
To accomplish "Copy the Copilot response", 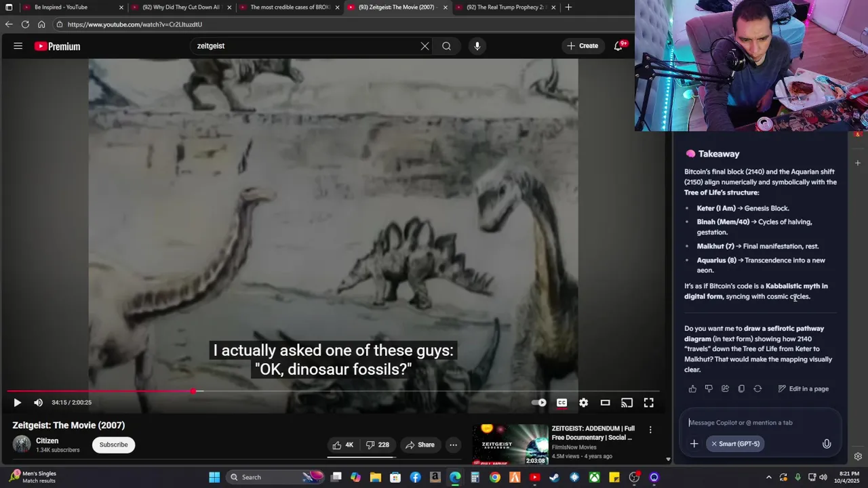I will click(x=741, y=389).
